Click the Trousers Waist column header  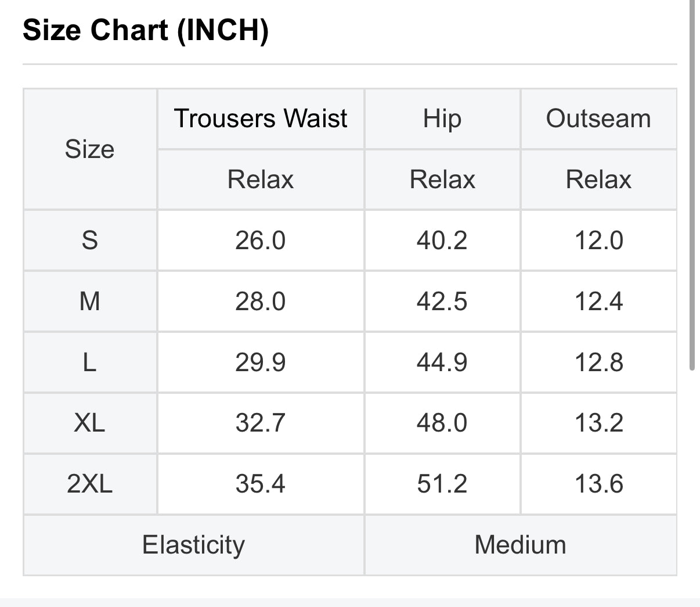point(261,119)
